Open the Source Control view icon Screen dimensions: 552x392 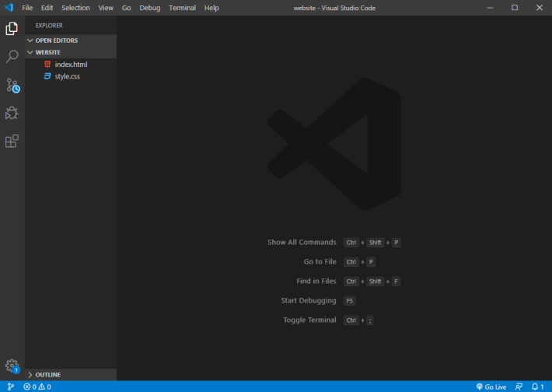pyautogui.click(x=12, y=86)
